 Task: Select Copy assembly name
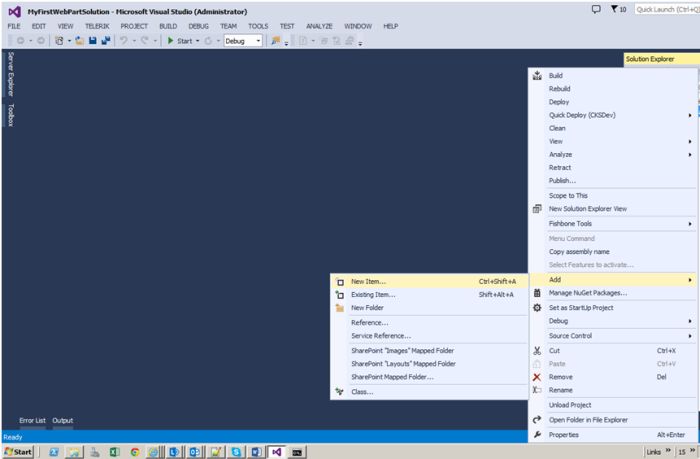[x=579, y=252]
